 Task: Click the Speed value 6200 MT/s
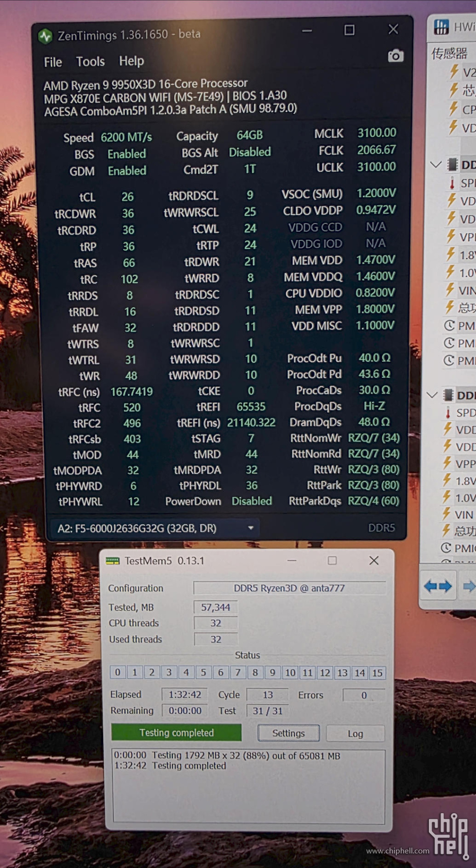pyautogui.click(x=126, y=137)
